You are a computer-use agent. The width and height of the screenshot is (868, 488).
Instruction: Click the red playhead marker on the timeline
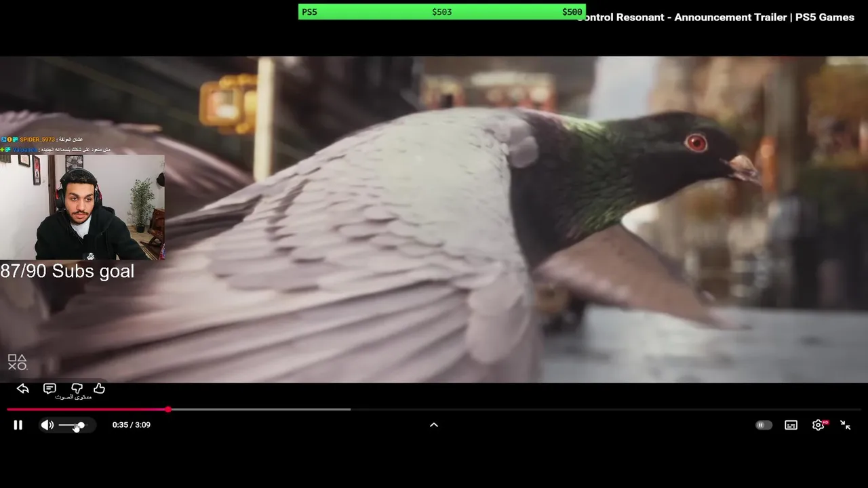(x=168, y=409)
